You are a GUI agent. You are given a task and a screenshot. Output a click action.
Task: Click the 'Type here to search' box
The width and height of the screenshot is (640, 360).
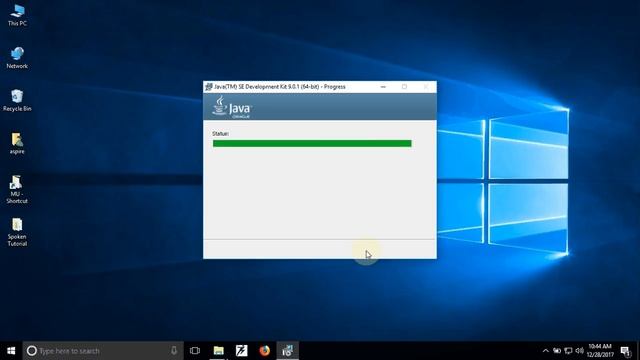pos(103,351)
